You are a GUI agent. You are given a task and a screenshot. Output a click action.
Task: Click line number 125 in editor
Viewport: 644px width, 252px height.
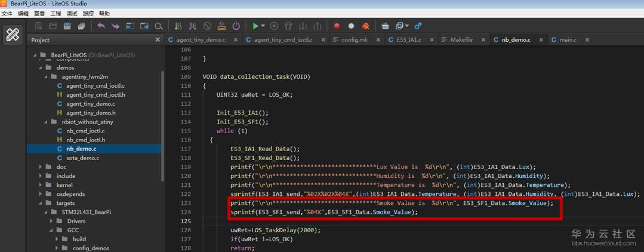pos(186,221)
